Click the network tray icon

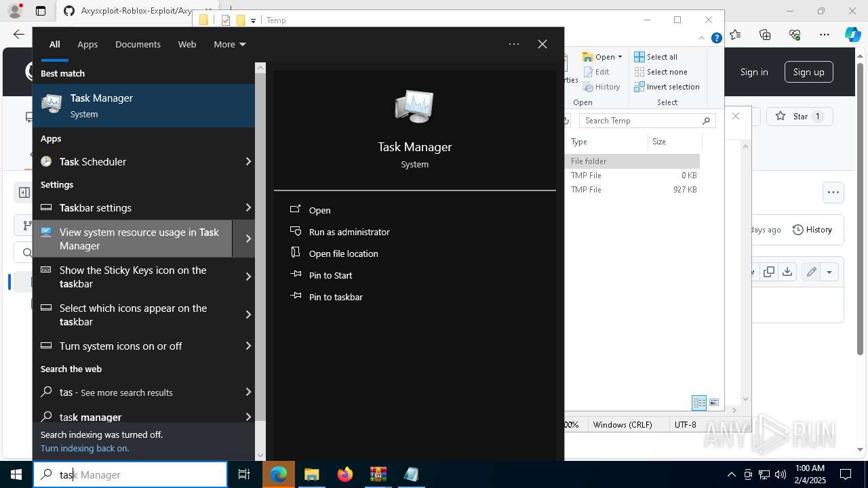(764, 474)
